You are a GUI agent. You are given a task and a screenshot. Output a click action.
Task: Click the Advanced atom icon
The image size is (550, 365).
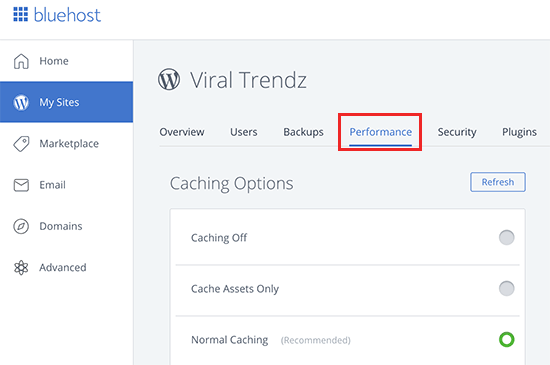click(21, 268)
